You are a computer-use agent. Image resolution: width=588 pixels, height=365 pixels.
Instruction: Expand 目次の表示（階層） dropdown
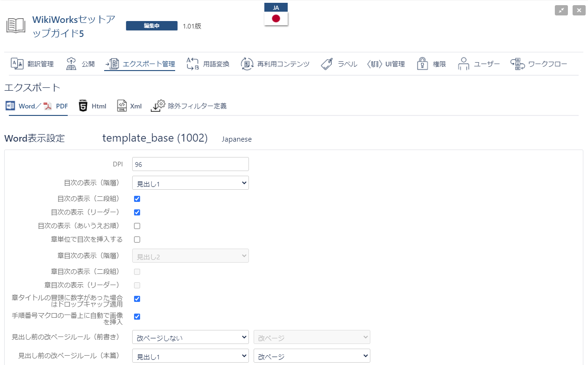coord(190,183)
